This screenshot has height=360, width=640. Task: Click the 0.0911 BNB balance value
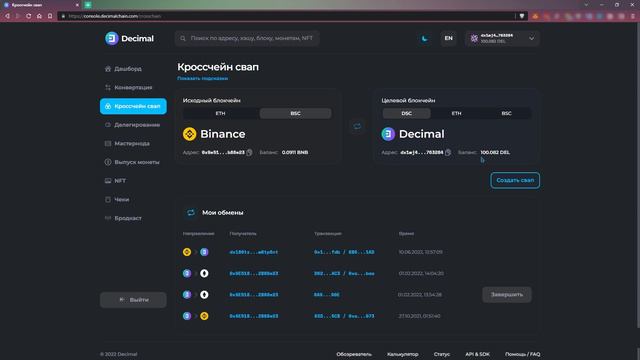click(x=295, y=153)
